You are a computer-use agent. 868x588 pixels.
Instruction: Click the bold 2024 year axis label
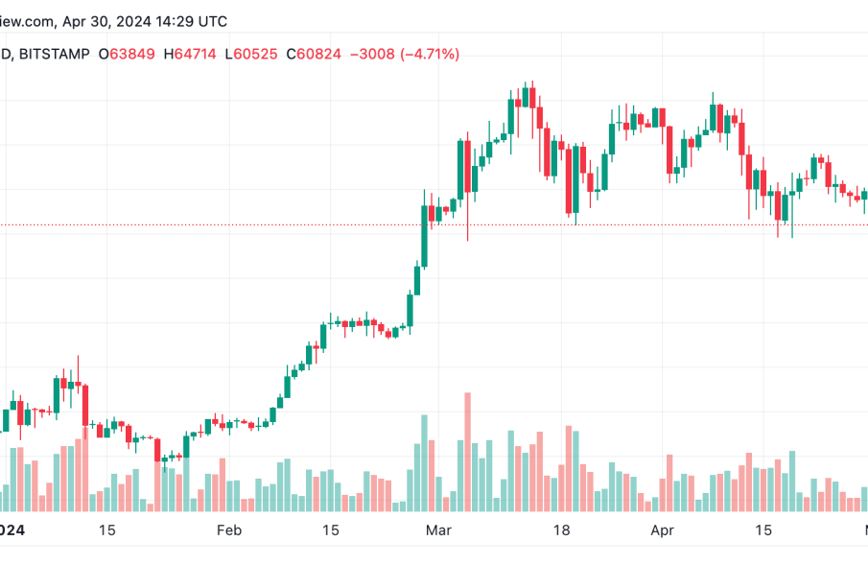[x=12, y=530]
